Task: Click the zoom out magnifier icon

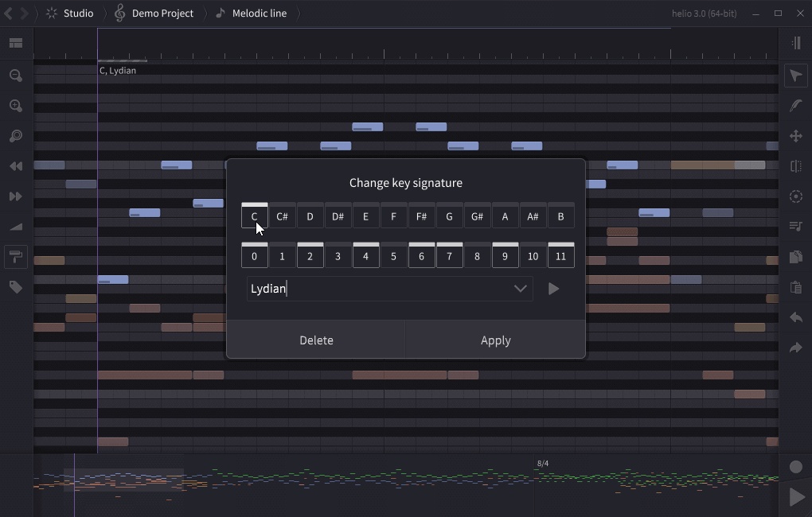Action: 16,76
